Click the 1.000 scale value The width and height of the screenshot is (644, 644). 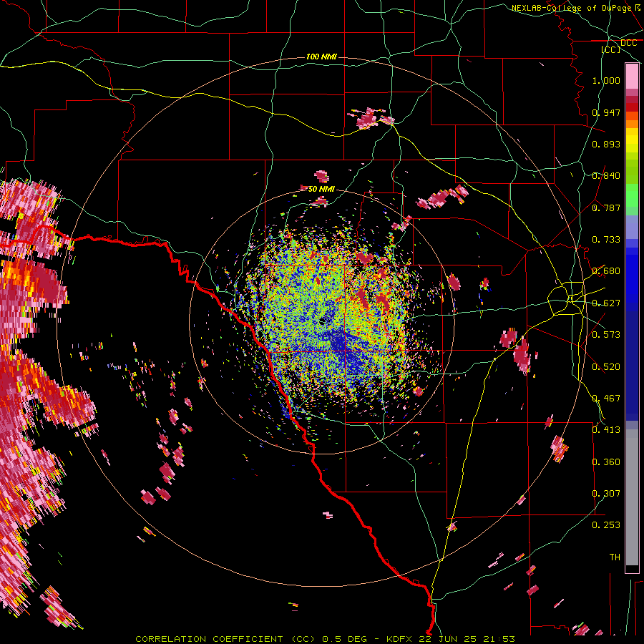(606, 80)
